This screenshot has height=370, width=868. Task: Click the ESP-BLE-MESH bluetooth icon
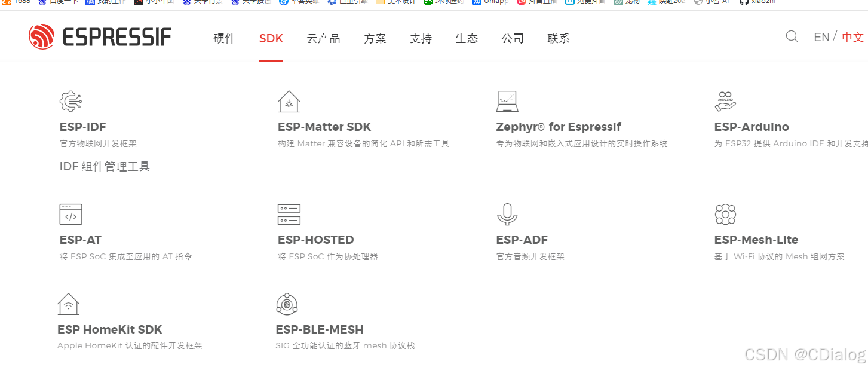pyautogui.click(x=287, y=304)
